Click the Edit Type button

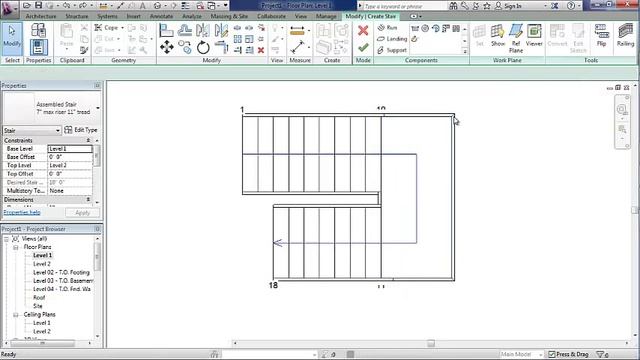(x=81, y=130)
